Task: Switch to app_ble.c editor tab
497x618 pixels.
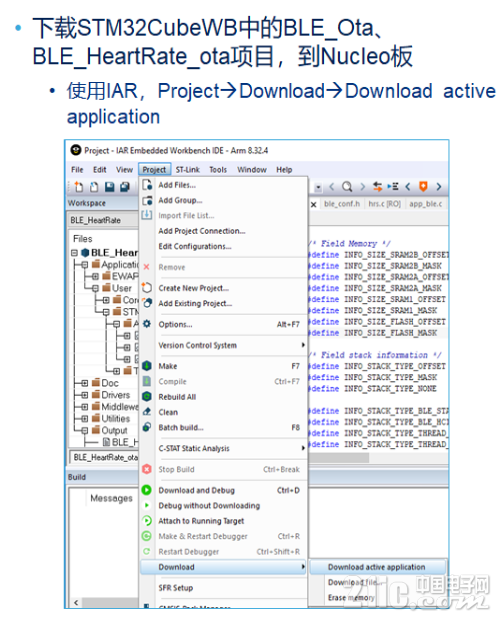Action: click(426, 204)
